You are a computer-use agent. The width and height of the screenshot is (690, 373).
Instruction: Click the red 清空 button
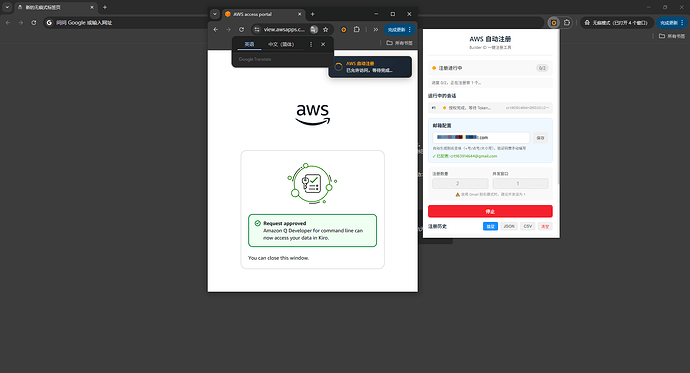(545, 226)
